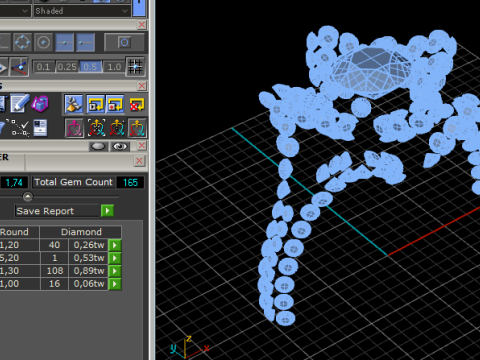Select the dotted points checkmark icon
Viewport: 480px width, 360px height.
(x=20, y=128)
